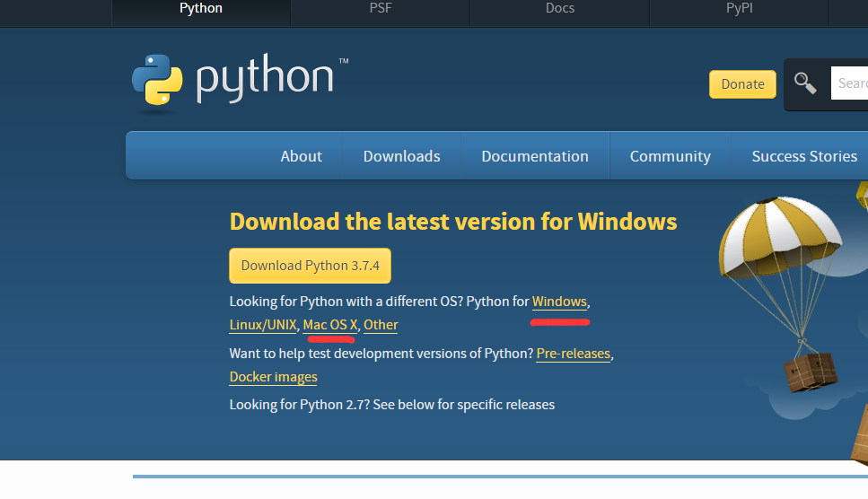868x499 pixels.
Task: Open the Python tab in top bar
Action: point(201,10)
